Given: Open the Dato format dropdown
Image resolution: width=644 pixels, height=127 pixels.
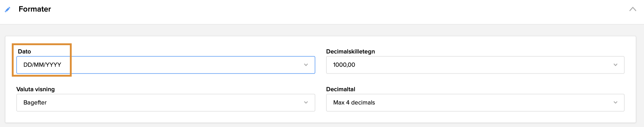Looking at the screenshot, I should click(x=165, y=65).
